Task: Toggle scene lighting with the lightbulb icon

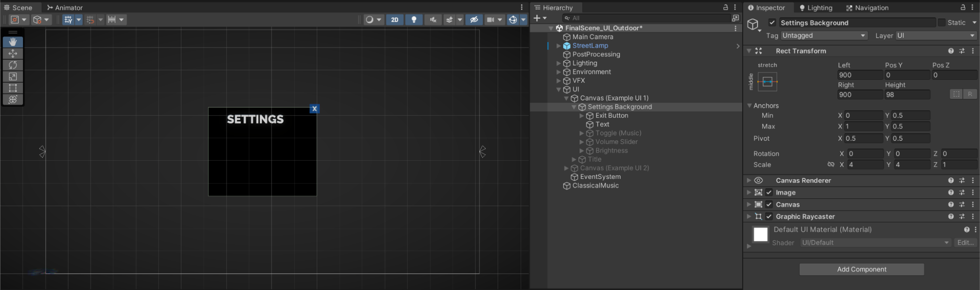Action: pos(414,20)
